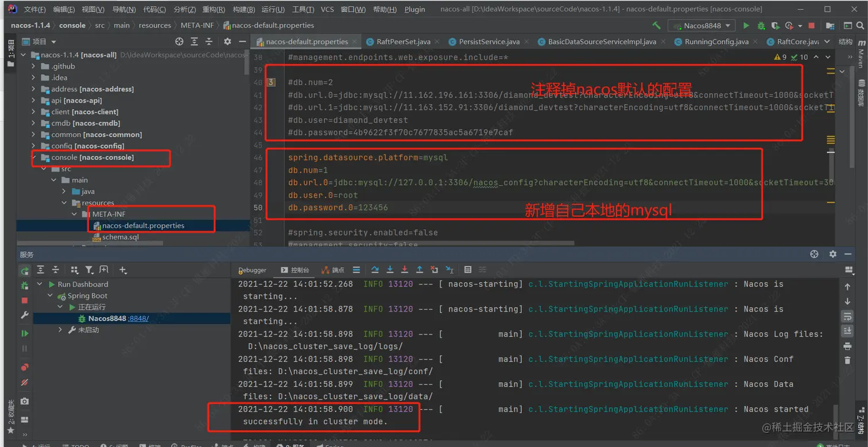Image resolution: width=868 pixels, height=447 pixels.
Task: Click Step Into icon in debugger toolbar
Action: (x=390, y=270)
